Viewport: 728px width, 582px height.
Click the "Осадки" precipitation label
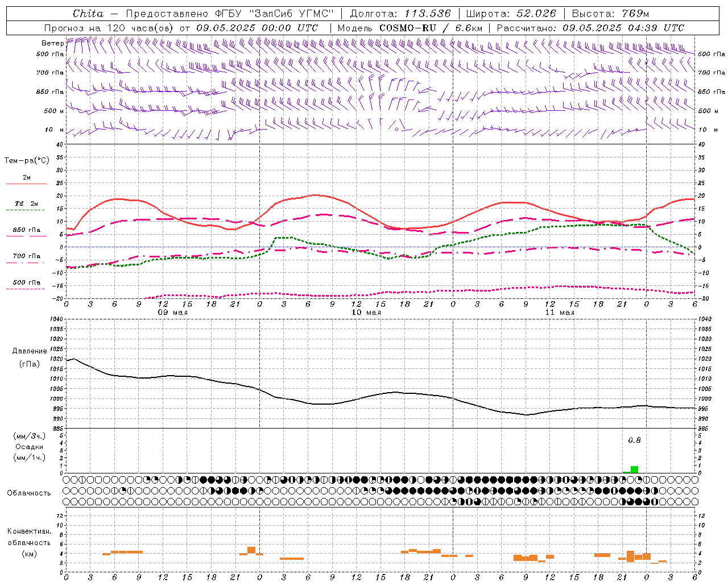(29, 447)
